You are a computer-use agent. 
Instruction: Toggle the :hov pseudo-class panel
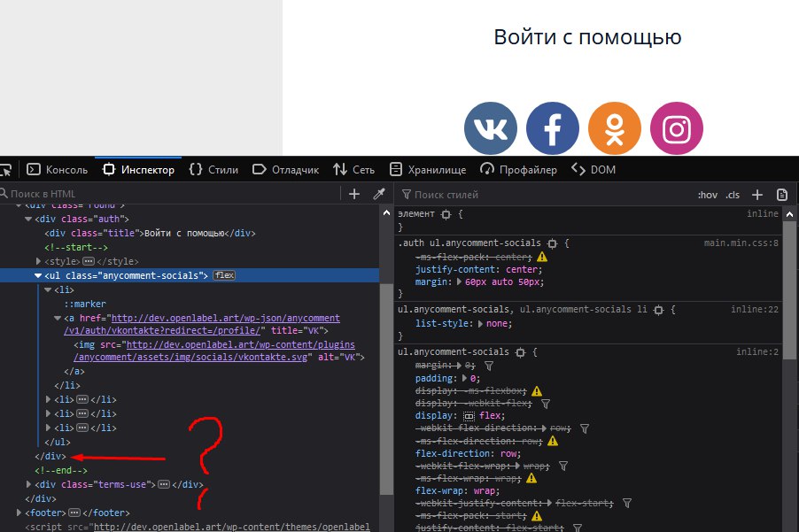coord(708,195)
